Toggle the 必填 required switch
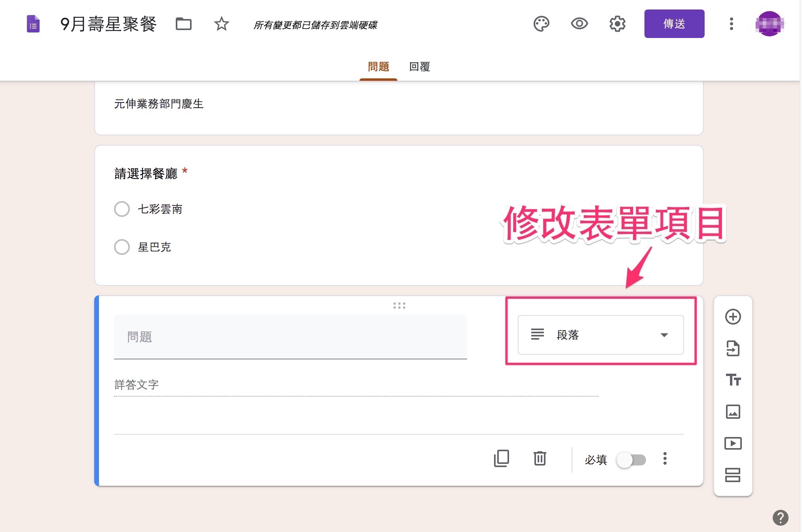Image resolution: width=802 pixels, height=532 pixels. (631, 460)
